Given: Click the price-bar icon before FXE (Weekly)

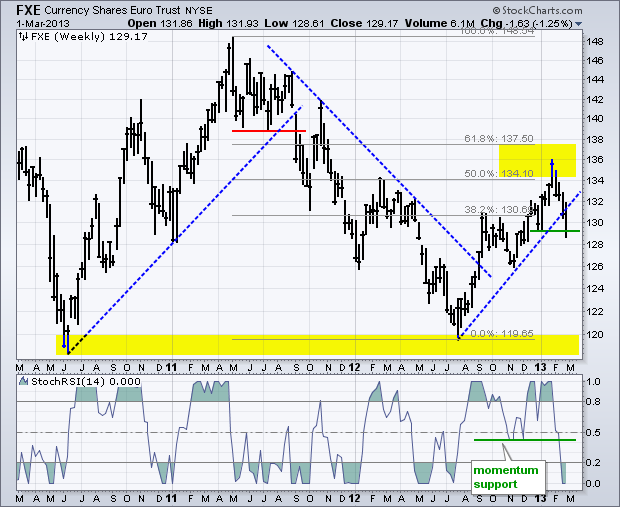Looking at the screenshot, I should click(24, 37).
